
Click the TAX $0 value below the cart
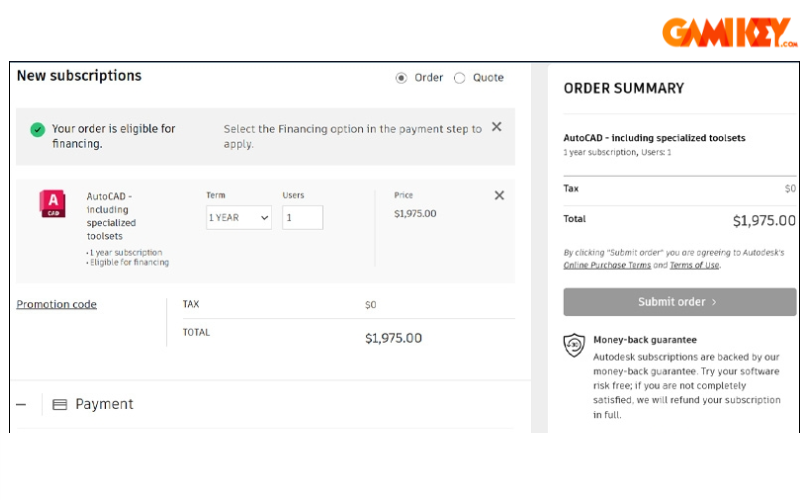click(370, 305)
